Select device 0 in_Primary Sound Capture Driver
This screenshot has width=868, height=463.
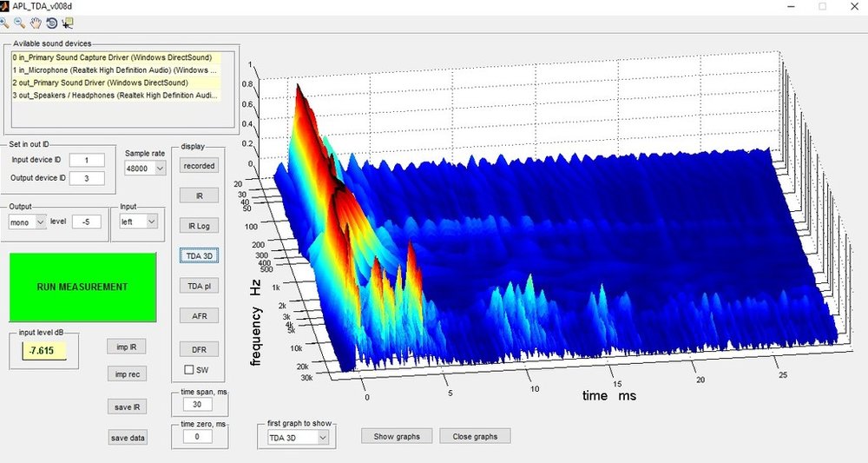click(x=115, y=57)
